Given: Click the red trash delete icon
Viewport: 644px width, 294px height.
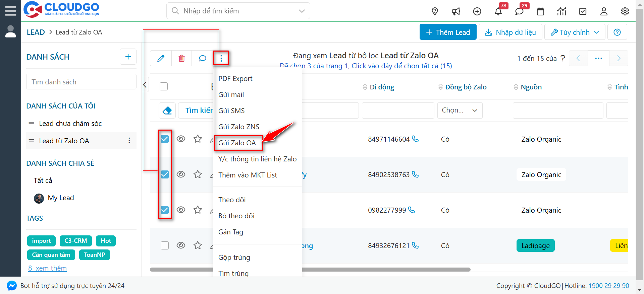Looking at the screenshot, I should click(x=181, y=58).
